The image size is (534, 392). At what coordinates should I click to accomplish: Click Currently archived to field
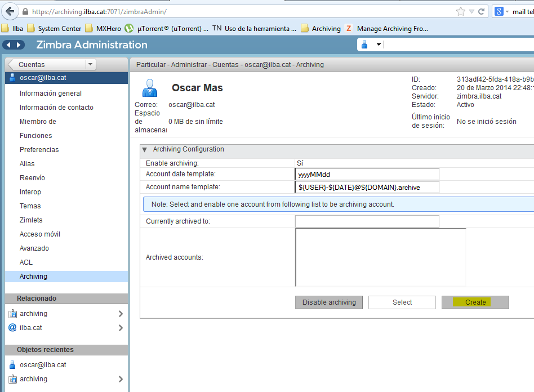coord(367,221)
